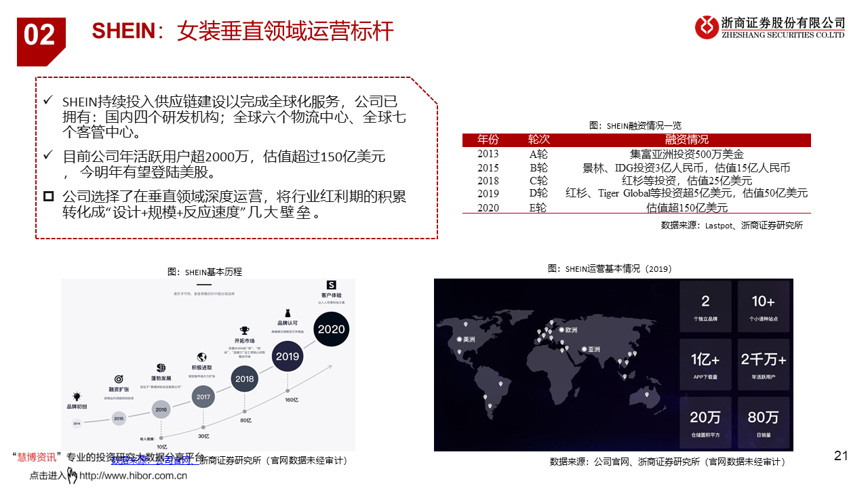This screenshot has height=488, width=868.
Task: Click the '集富亚洲投资500万美金' cell
Action: [687, 155]
